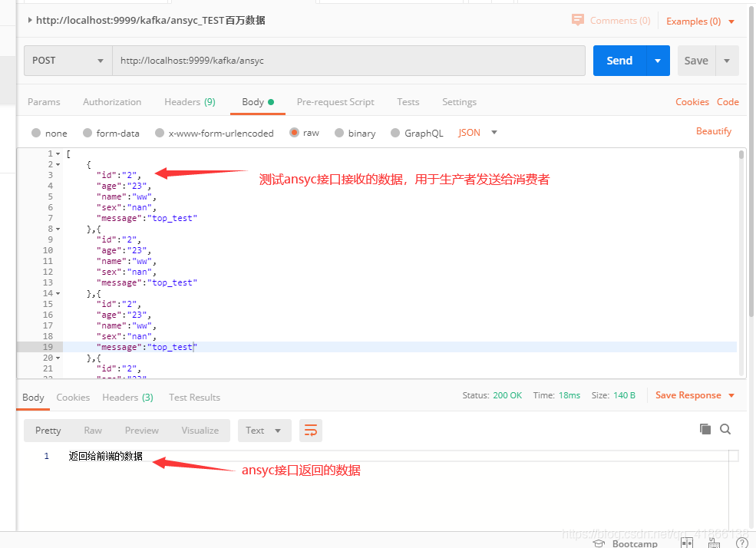Screen dimensions: 756x548
Task: Click the Comments speech bubble icon
Action: tap(577, 20)
